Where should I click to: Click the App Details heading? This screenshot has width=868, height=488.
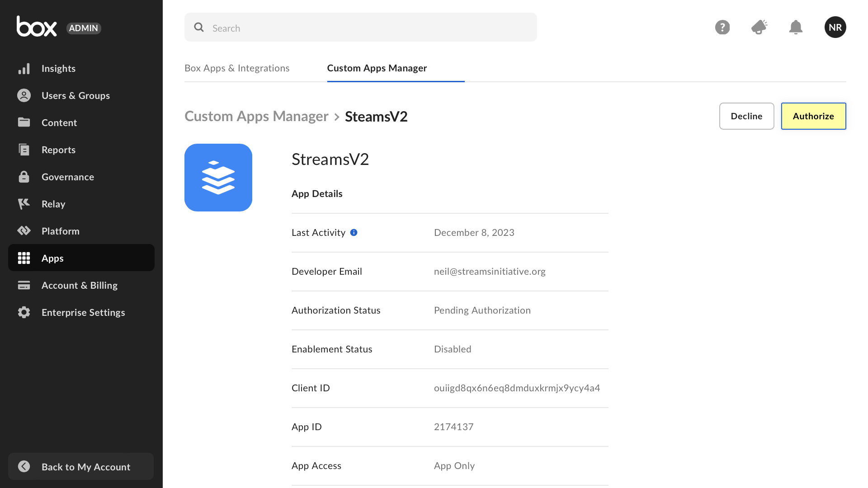pyautogui.click(x=317, y=193)
